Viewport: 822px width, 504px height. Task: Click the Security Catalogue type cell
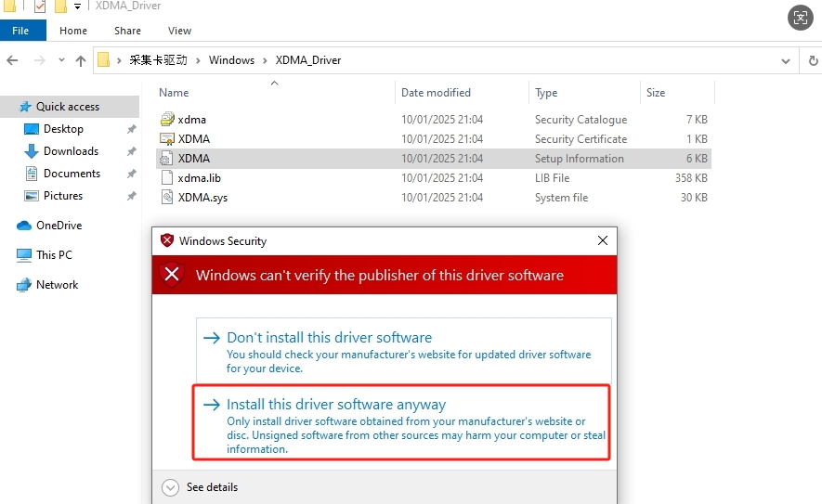(x=581, y=120)
